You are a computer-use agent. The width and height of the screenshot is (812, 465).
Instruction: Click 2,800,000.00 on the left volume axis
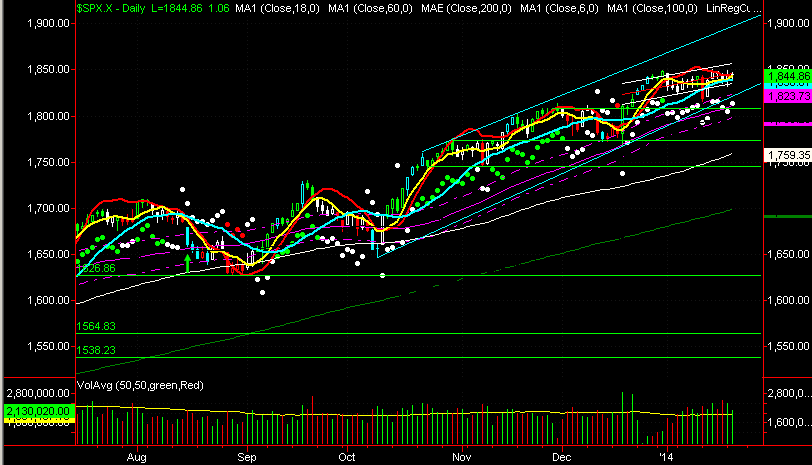38,394
